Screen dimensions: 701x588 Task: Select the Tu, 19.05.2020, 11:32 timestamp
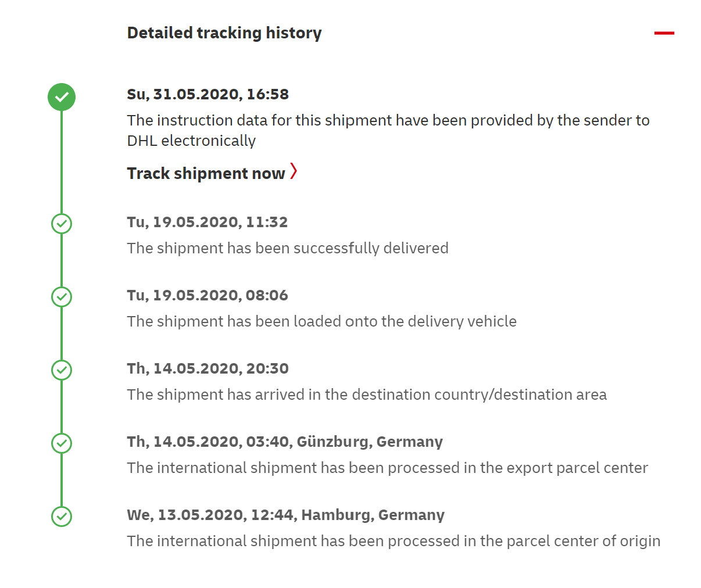pos(208,222)
